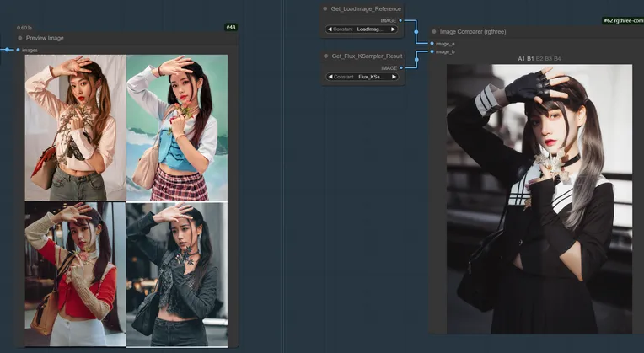The height and width of the screenshot is (353, 644).
Task: Click previous arrow on the LoadImag... Constant selector
Action: pos(330,29)
